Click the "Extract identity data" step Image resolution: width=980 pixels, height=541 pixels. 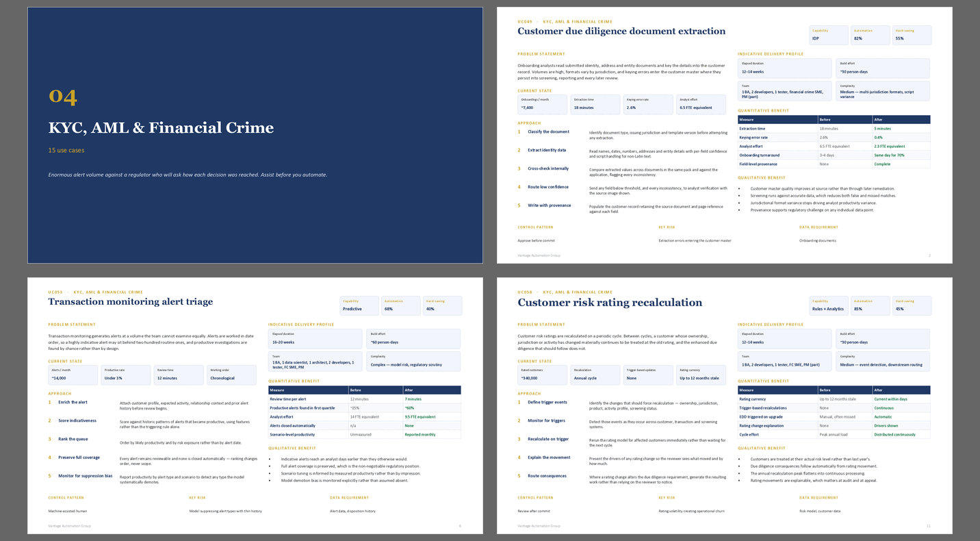click(x=547, y=150)
